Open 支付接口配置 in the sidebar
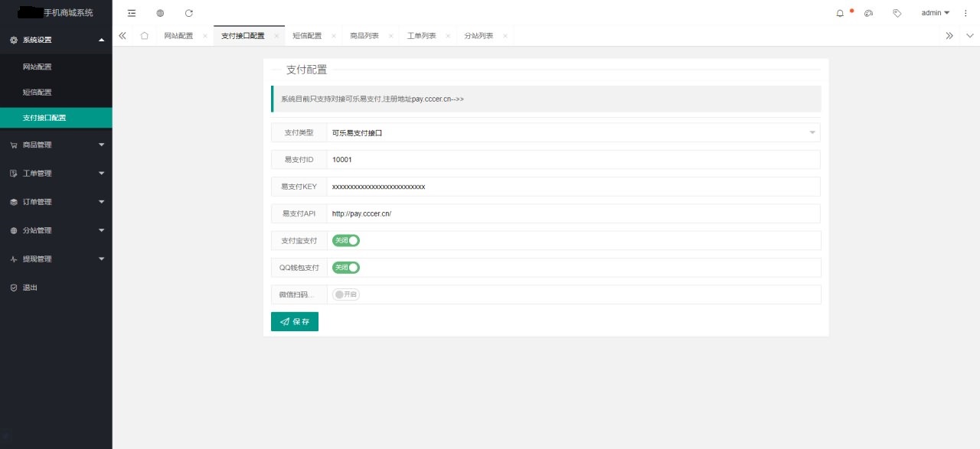The image size is (980, 449). (56, 118)
